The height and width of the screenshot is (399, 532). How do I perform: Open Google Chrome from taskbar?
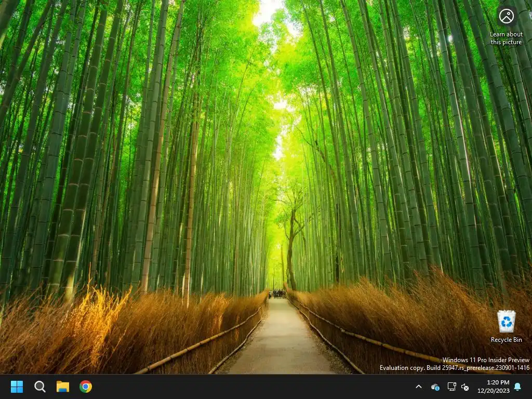coord(86,387)
